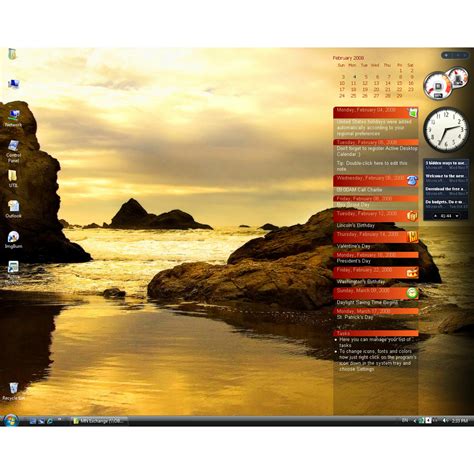Expand quick launch overflow chevron

coord(60,419)
